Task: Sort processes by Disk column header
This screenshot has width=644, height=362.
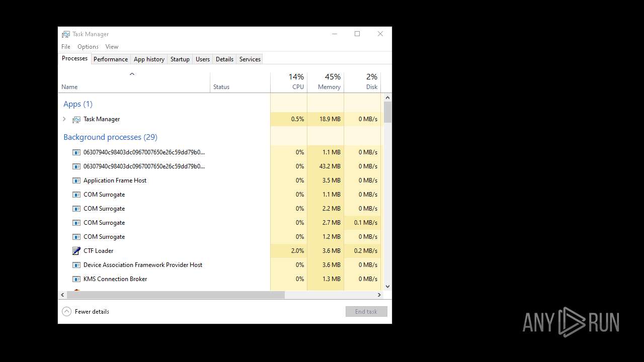Action: click(x=362, y=82)
